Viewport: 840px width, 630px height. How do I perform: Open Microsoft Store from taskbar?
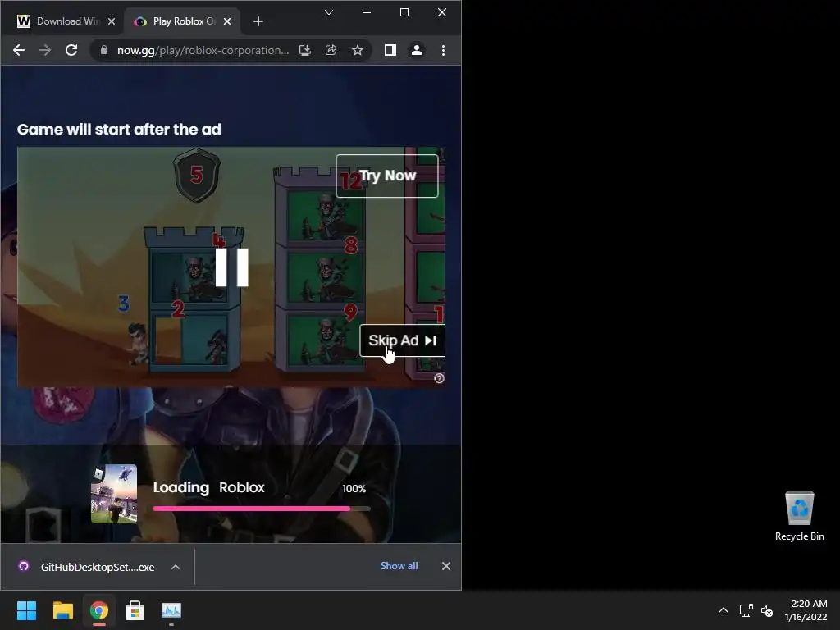(x=135, y=610)
